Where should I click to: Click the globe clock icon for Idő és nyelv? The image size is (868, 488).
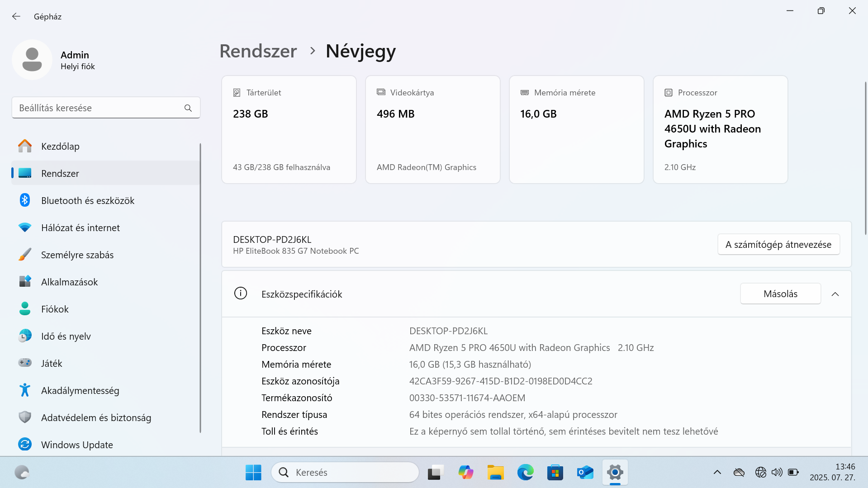(x=25, y=336)
